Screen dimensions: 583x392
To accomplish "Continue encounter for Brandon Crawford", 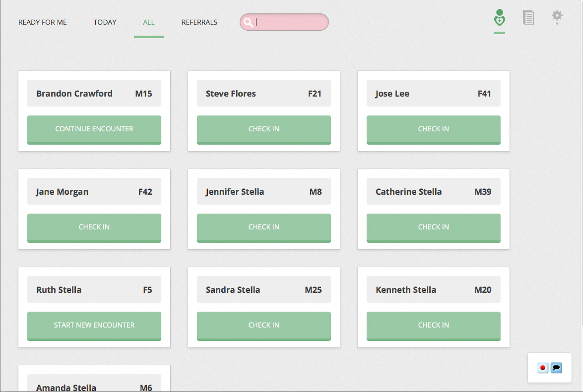I will pyautogui.click(x=94, y=129).
